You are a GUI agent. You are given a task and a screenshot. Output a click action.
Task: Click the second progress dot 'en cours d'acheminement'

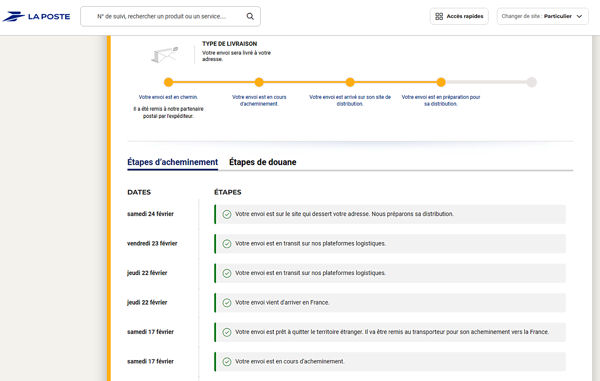click(x=259, y=82)
